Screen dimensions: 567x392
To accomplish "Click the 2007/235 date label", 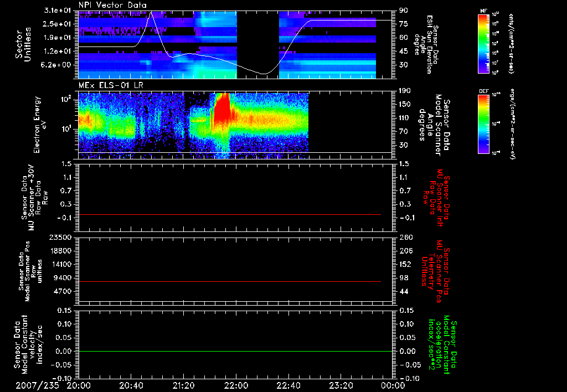I will point(37,385).
